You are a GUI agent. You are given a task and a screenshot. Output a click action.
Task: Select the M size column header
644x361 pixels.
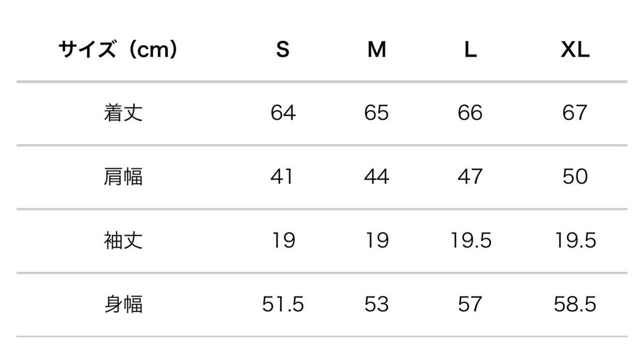coord(376,50)
